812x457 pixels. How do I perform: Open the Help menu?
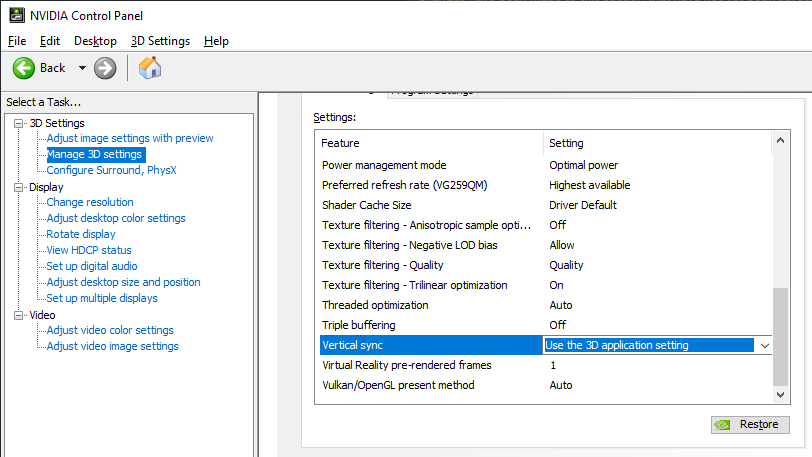216,41
